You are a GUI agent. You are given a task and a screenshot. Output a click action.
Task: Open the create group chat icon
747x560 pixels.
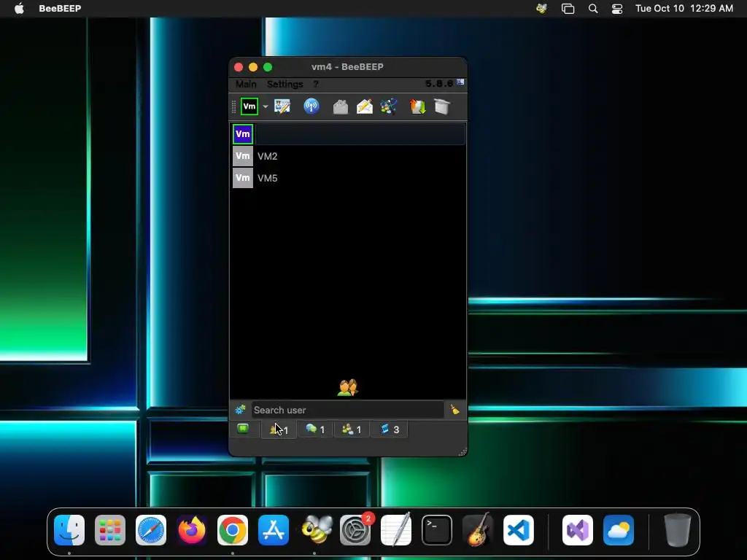coord(388,106)
